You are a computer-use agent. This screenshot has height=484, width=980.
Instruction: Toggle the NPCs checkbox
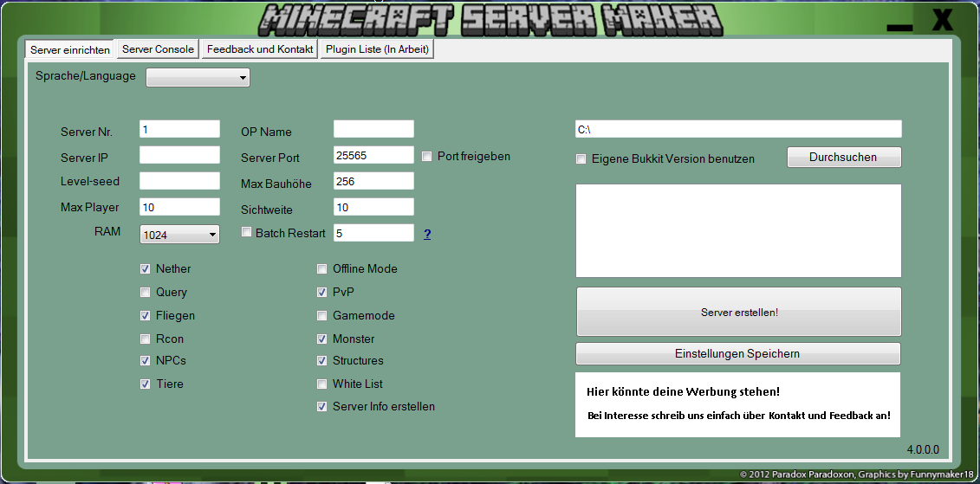point(145,360)
